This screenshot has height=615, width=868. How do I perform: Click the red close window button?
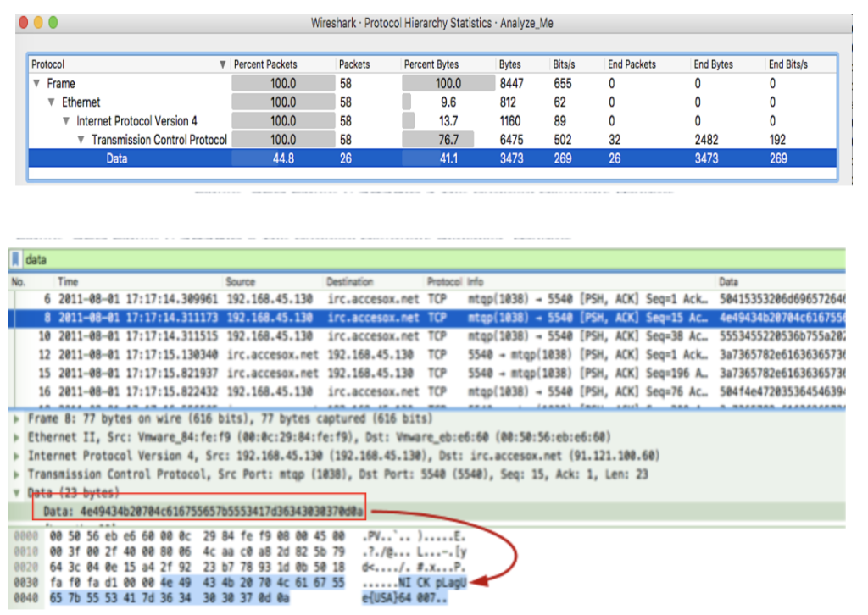23,23
